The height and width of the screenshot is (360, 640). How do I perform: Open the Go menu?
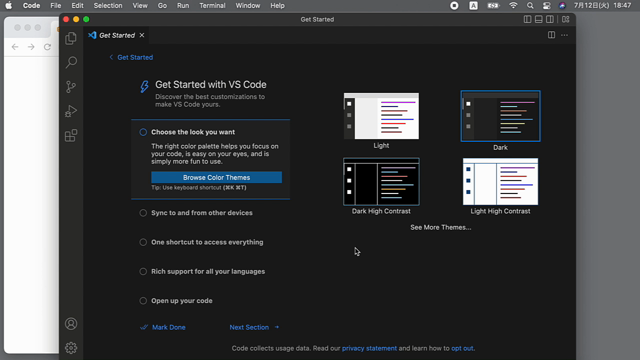[x=162, y=6]
